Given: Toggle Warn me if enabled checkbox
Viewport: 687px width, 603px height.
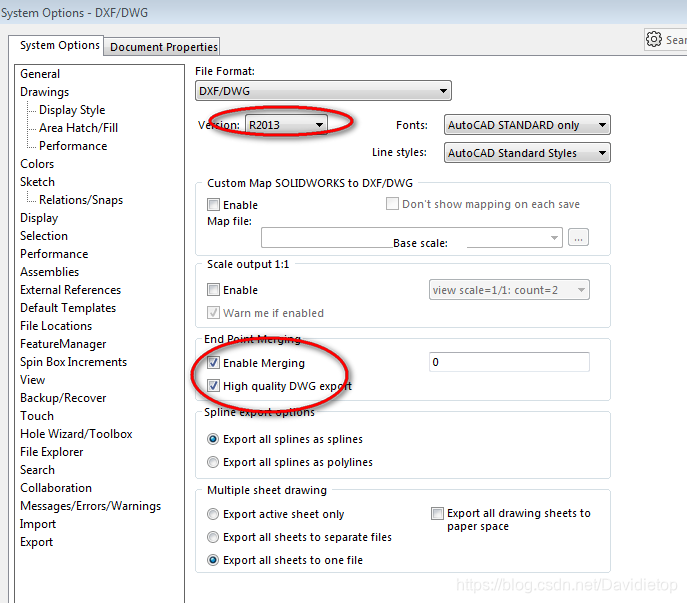Looking at the screenshot, I should pyautogui.click(x=213, y=312).
